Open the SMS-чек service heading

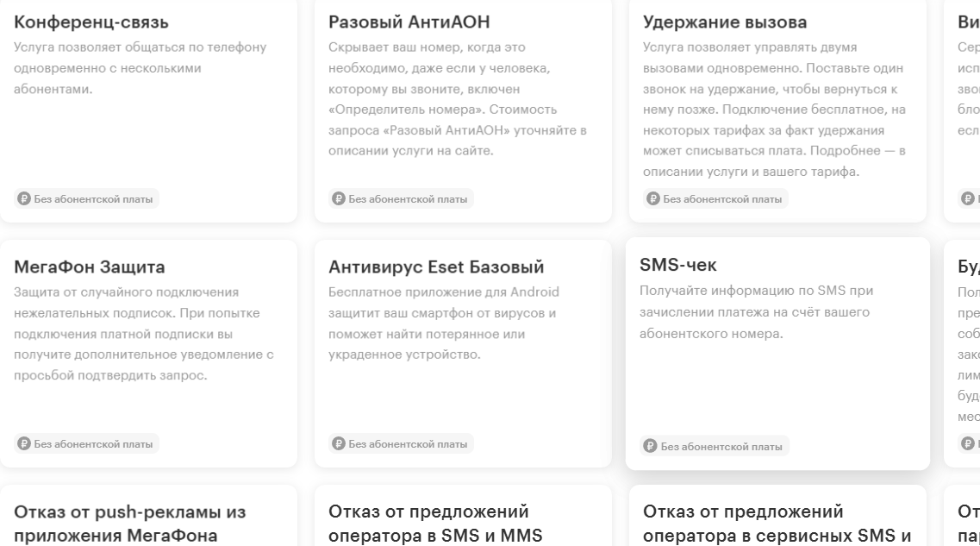coord(679,265)
